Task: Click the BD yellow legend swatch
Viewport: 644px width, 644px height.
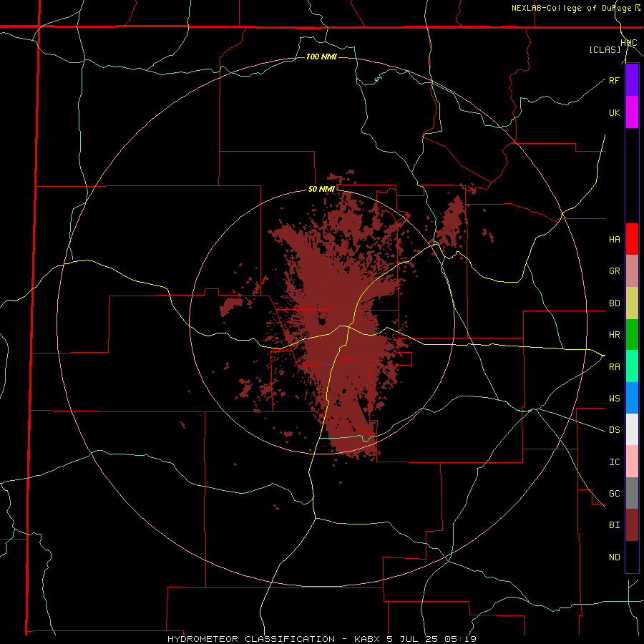Action: click(x=632, y=303)
